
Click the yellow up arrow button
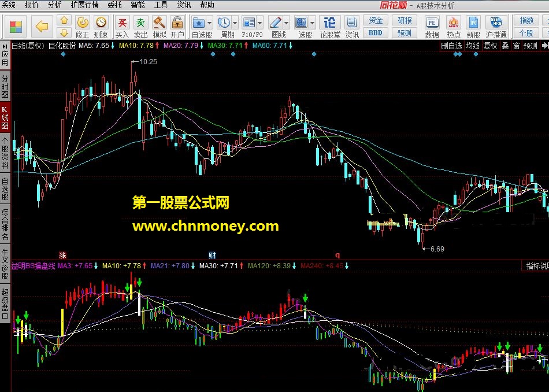[64, 20]
